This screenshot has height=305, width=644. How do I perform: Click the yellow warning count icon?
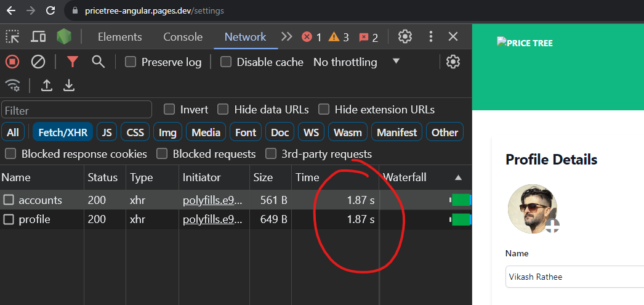pos(334,37)
